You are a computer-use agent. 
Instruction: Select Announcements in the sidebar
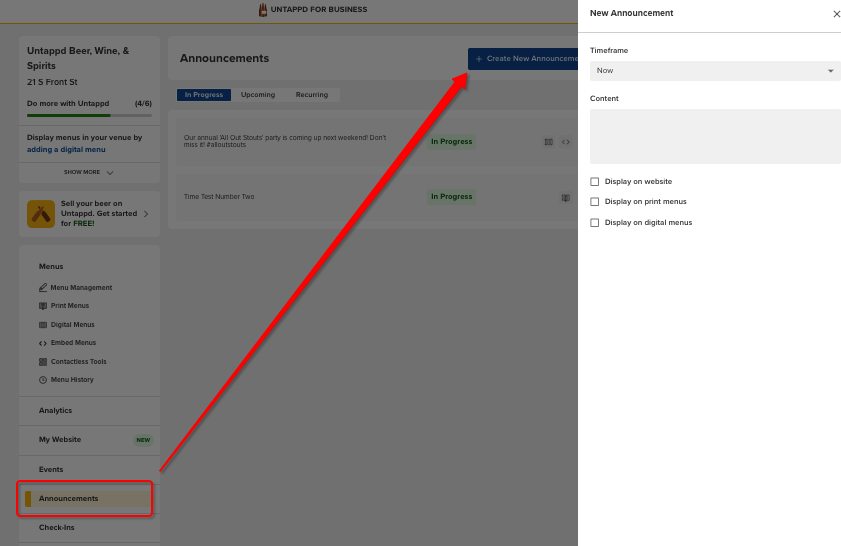coord(88,498)
